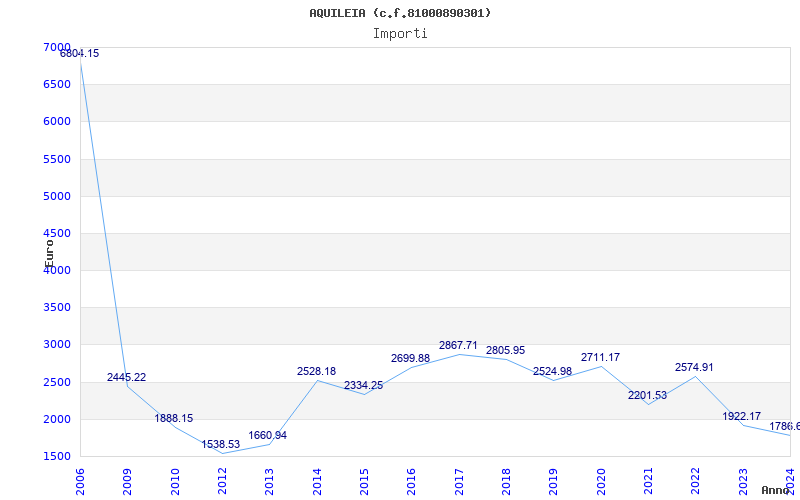800x500 pixels.
Task: Click the x-axis year 2019
Action: pyautogui.click(x=553, y=482)
